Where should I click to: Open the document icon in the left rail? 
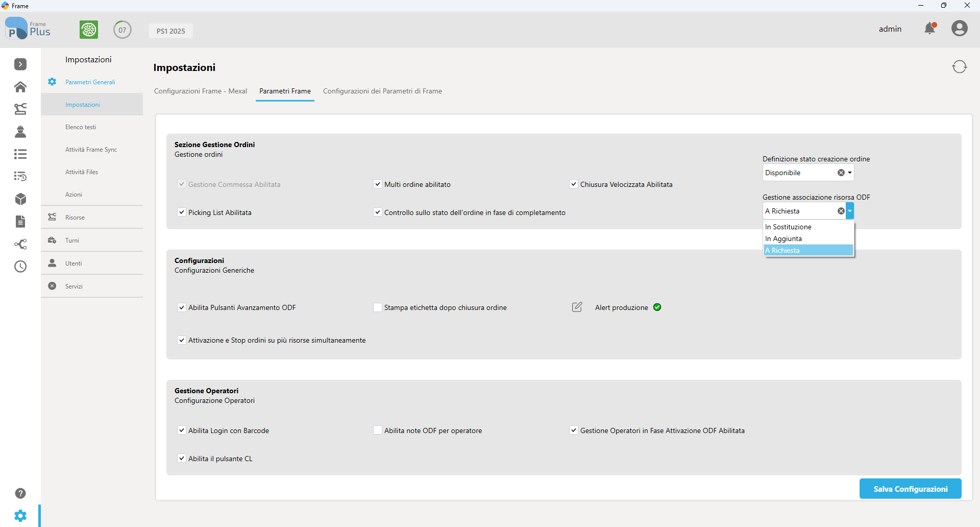[20, 221]
